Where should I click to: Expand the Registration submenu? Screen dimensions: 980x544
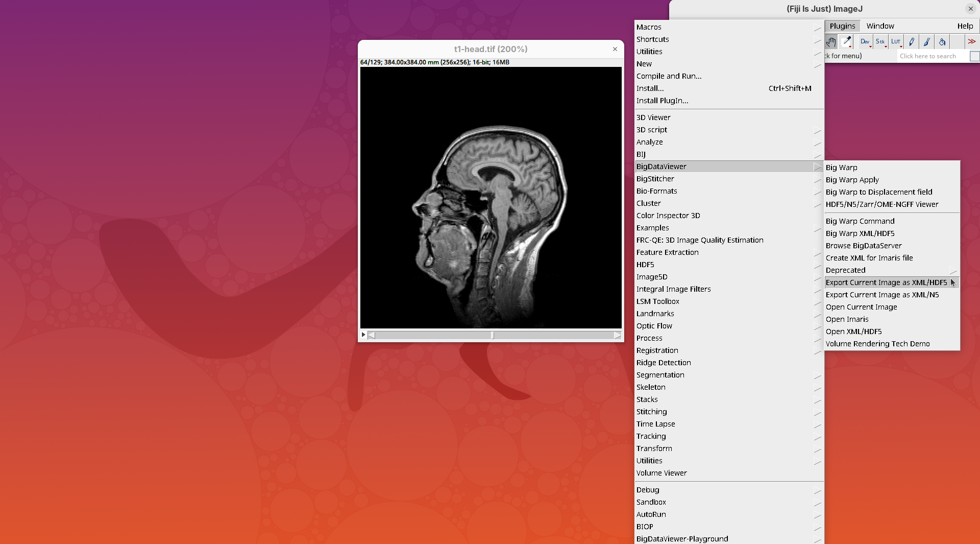[657, 350]
